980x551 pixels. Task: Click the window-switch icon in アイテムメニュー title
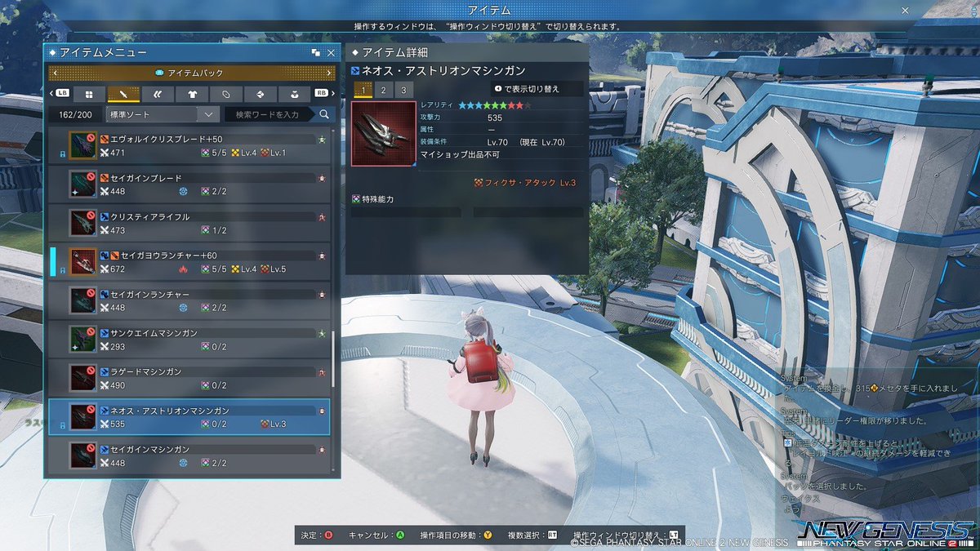pos(316,52)
